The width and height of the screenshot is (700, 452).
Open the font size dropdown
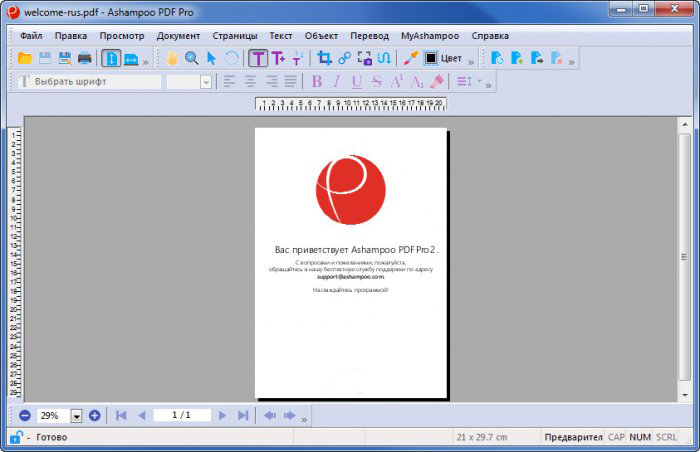pyautogui.click(x=205, y=82)
